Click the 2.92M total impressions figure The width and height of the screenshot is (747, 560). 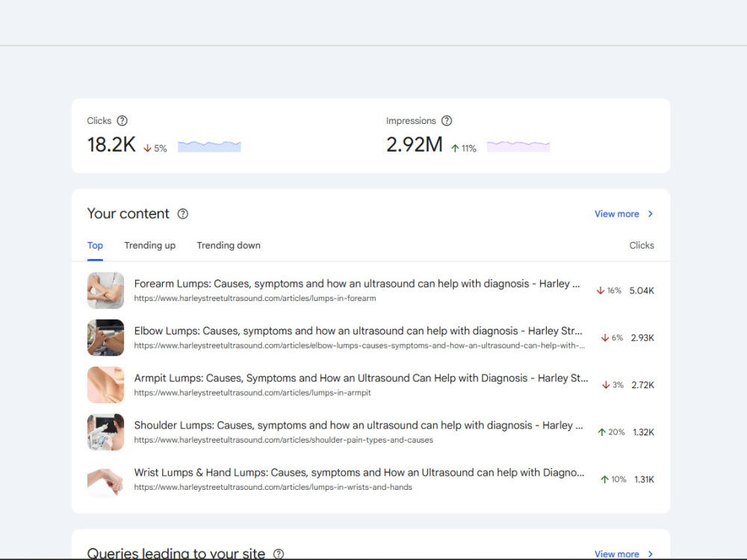click(415, 145)
